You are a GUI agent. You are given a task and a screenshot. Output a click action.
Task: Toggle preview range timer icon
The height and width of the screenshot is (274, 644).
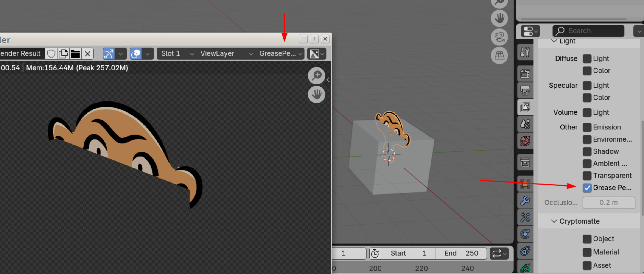point(375,253)
